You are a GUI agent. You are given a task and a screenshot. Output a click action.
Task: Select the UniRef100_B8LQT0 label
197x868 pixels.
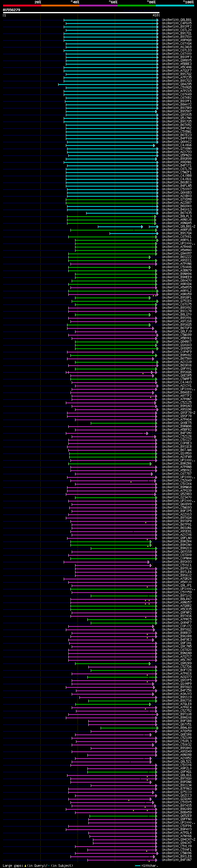pos(177,315)
